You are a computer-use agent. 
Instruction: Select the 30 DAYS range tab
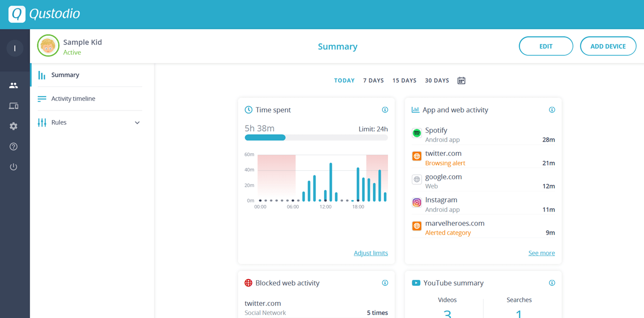point(437,80)
